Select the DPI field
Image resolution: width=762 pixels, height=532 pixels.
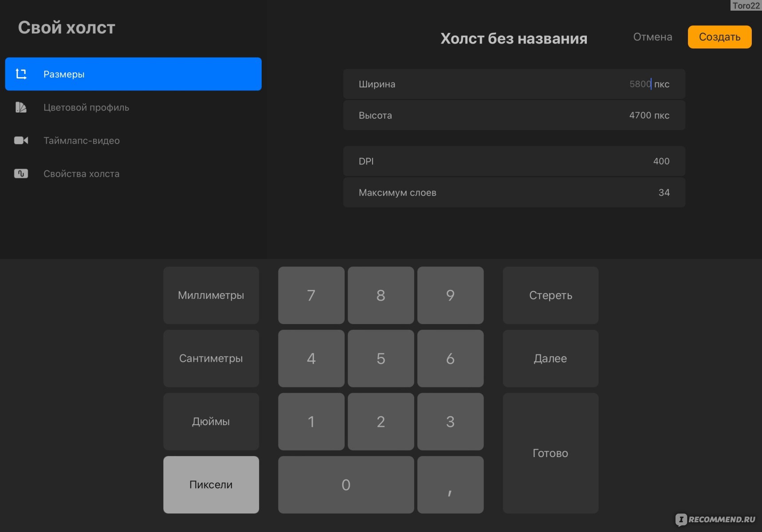click(514, 161)
